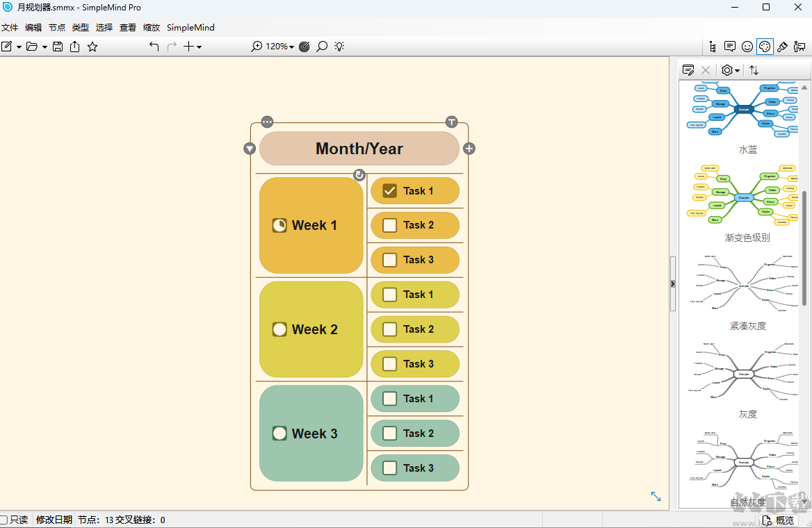Open the SimpleMind menu
This screenshot has height=528, width=812.
190,27
